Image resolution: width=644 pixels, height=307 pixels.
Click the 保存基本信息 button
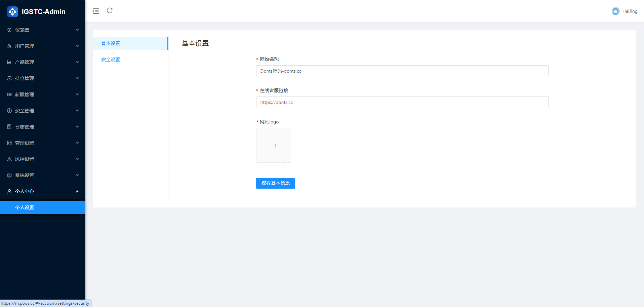pyautogui.click(x=276, y=183)
